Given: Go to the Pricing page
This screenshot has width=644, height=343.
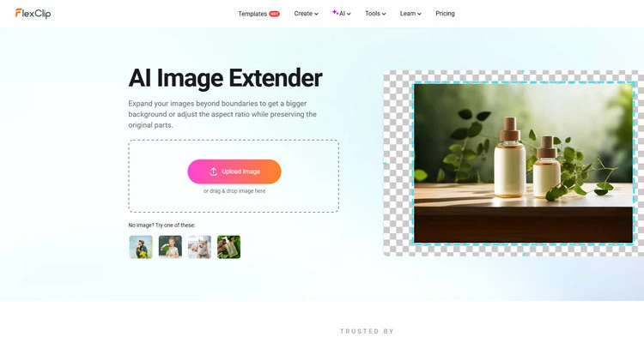Looking at the screenshot, I should [445, 14].
